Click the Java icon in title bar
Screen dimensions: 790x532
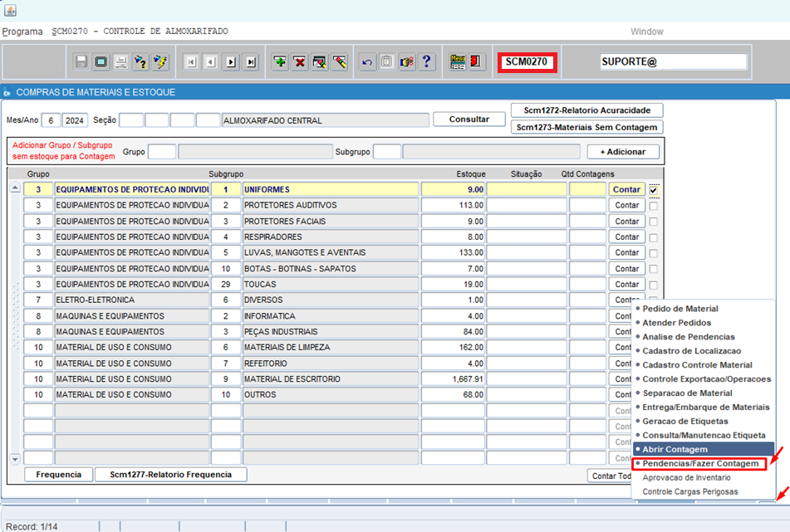click(10, 10)
